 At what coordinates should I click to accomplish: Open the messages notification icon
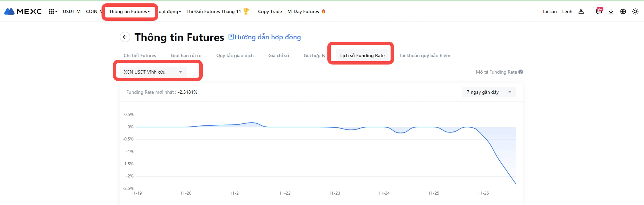point(599,11)
